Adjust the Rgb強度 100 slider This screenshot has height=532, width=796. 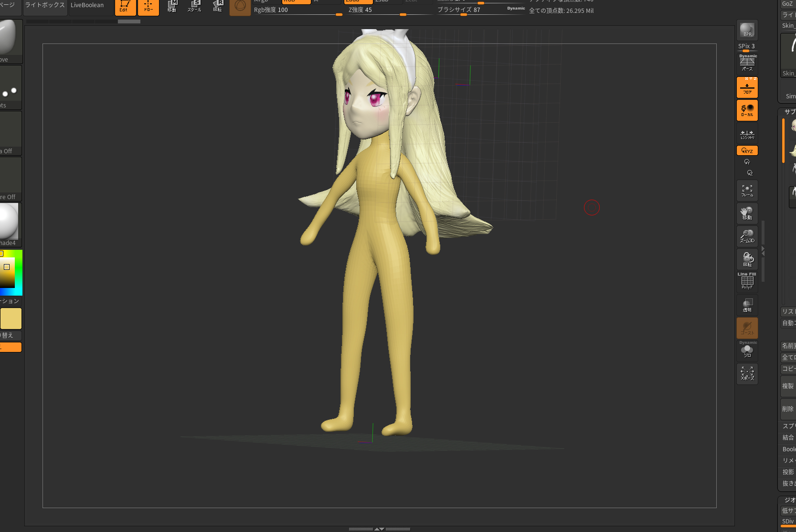click(x=298, y=10)
